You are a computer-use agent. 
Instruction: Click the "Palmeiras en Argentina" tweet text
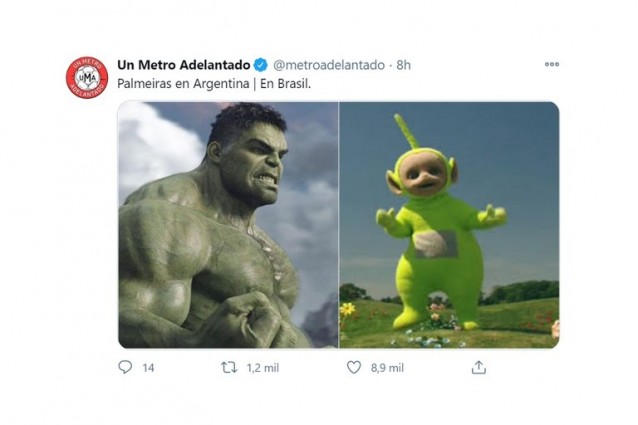(x=177, y=83)
